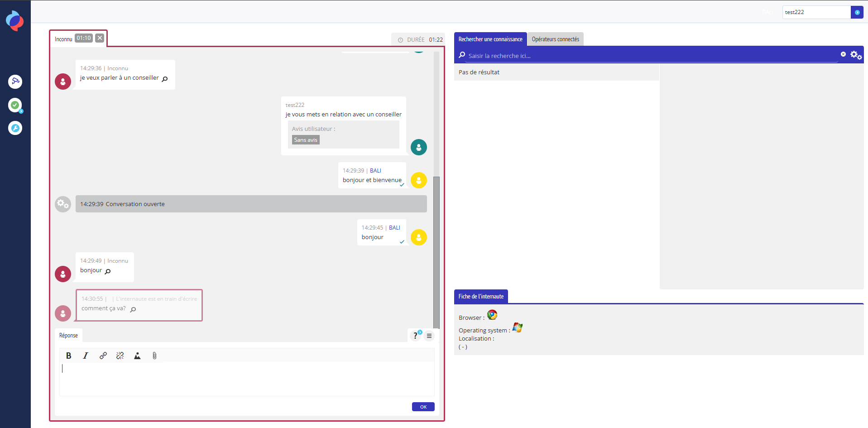Viewport: 868px width, 428px height.
Task: Insert an image into the reply
Action: click(137, 356)
